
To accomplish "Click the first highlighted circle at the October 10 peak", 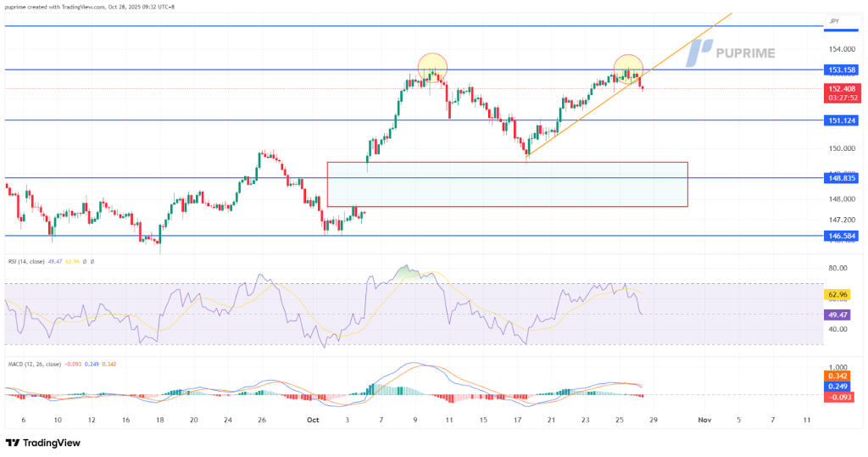I will pos(432,66).
